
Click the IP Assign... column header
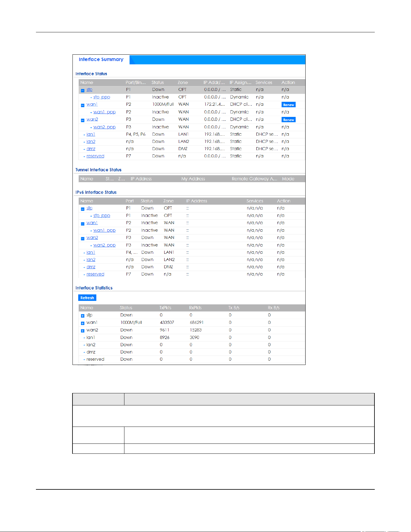pyautogui.click(x=240, y=82)
